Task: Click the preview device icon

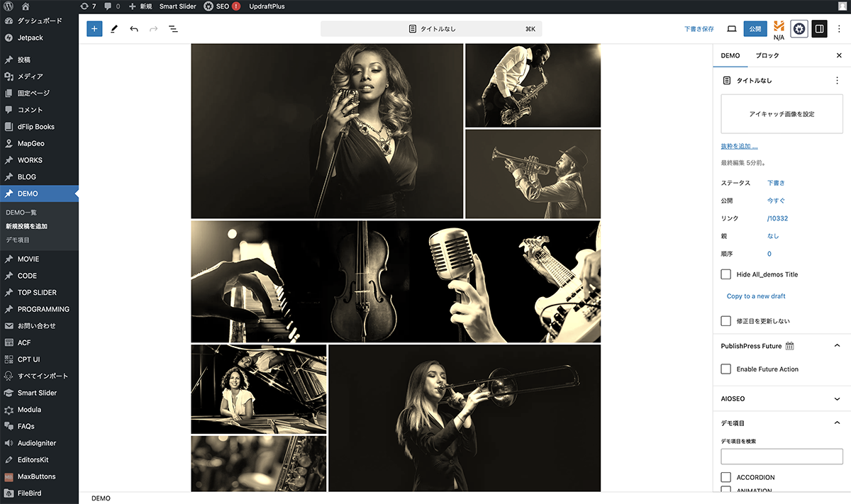Action: pos(732,29)
